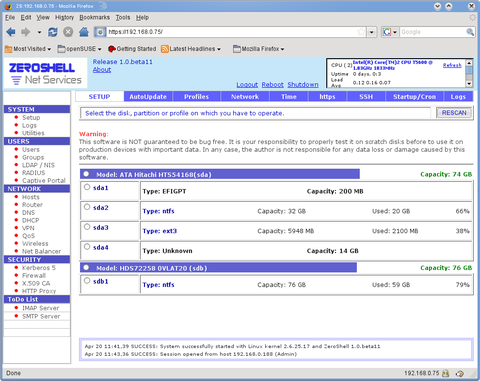This screenshot has height=381, width=480.
Task: Click the browser Back arrow
Action: point(11,32)
